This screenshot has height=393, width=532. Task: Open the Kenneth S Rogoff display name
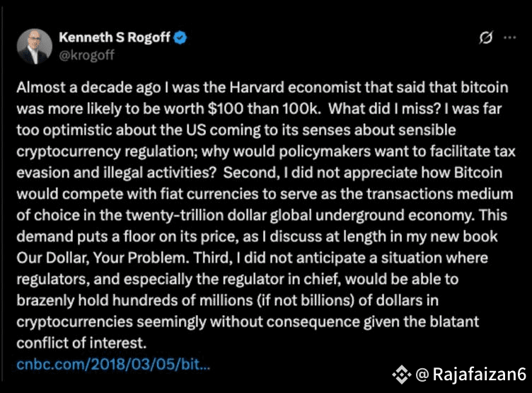[x=115, y=38]
